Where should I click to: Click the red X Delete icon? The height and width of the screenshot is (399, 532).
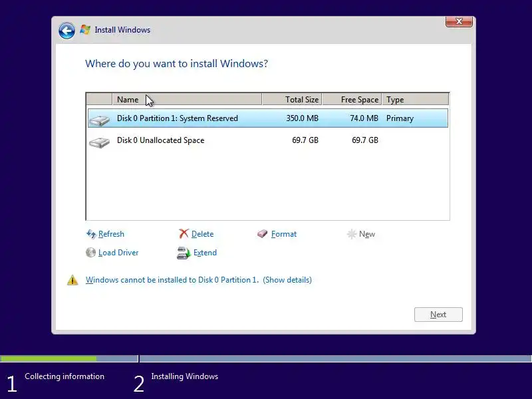pos(184,234)
